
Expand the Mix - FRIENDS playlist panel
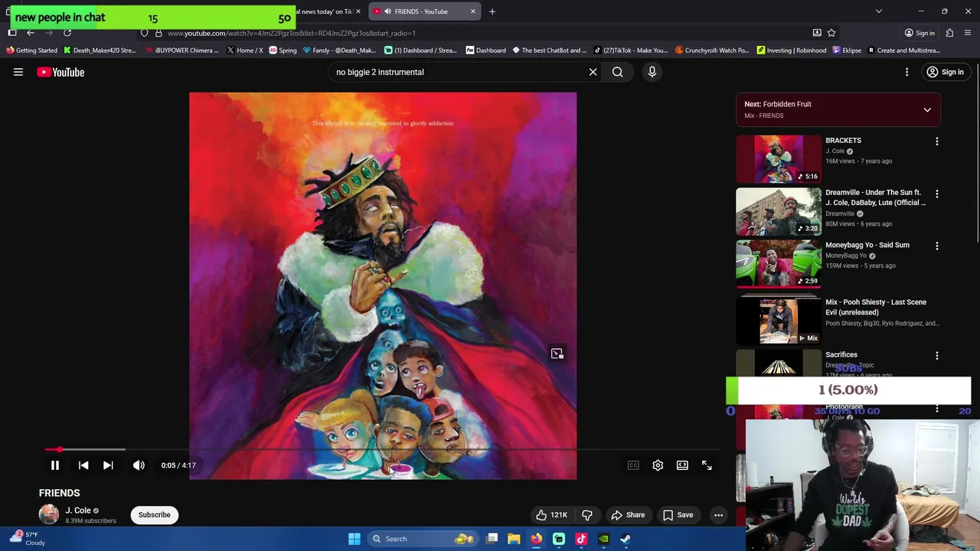coord(927,109)
